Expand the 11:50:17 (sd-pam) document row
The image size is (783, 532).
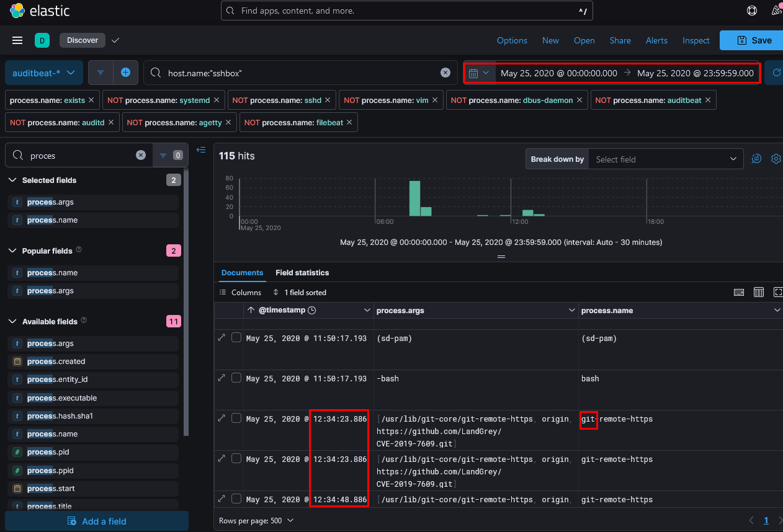(221, 338)
